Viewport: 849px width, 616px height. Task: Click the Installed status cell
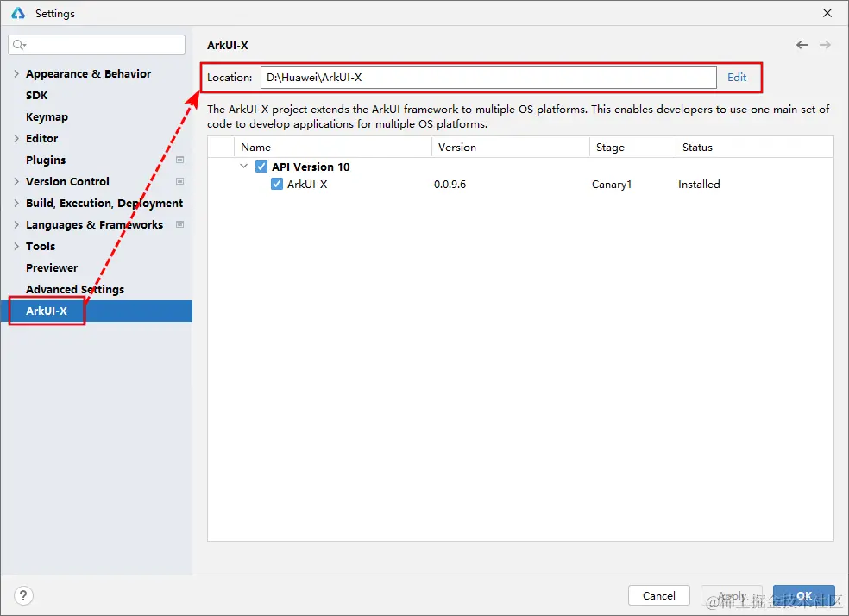click(x=699, y=185)
